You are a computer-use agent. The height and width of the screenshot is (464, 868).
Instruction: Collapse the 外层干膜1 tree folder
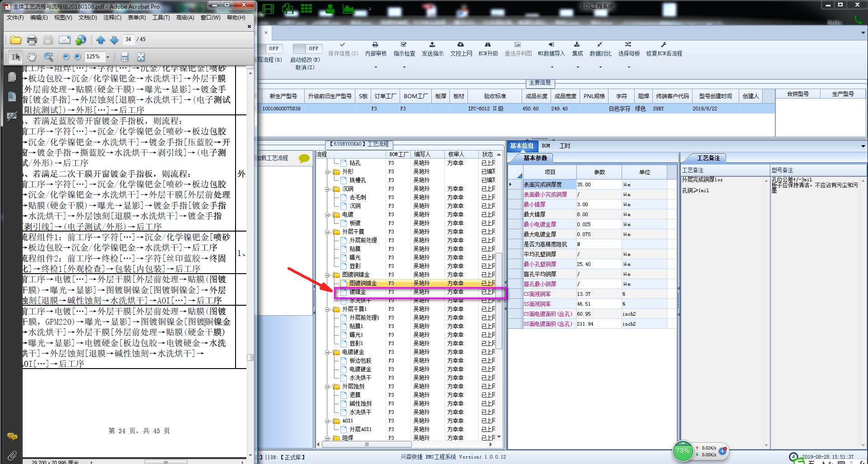click(x=327, y=309)
